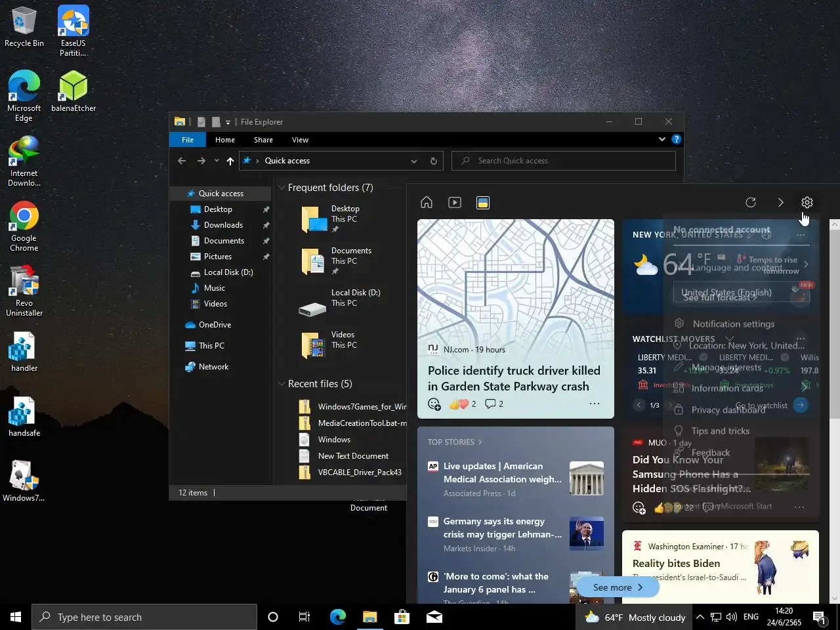Click Properties icon in File Explorer title bar
840x630 pixels.
coord(201,122)
